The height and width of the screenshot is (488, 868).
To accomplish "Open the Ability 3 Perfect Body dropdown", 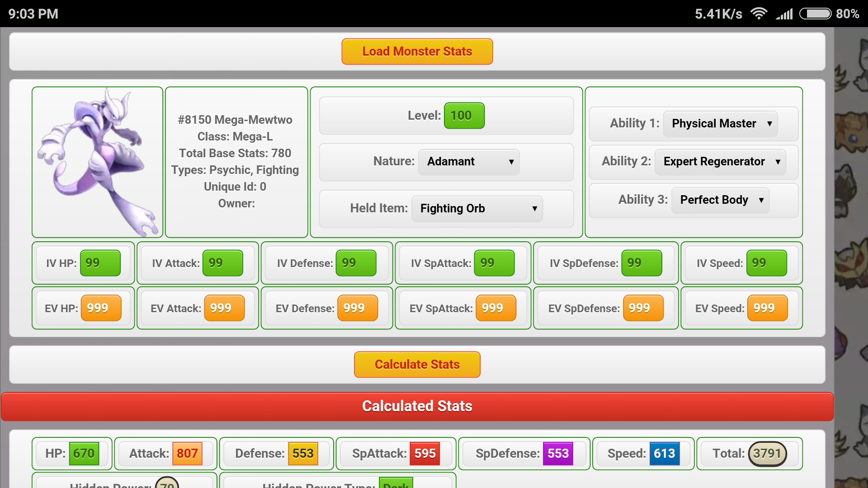I will coord(720,200).
